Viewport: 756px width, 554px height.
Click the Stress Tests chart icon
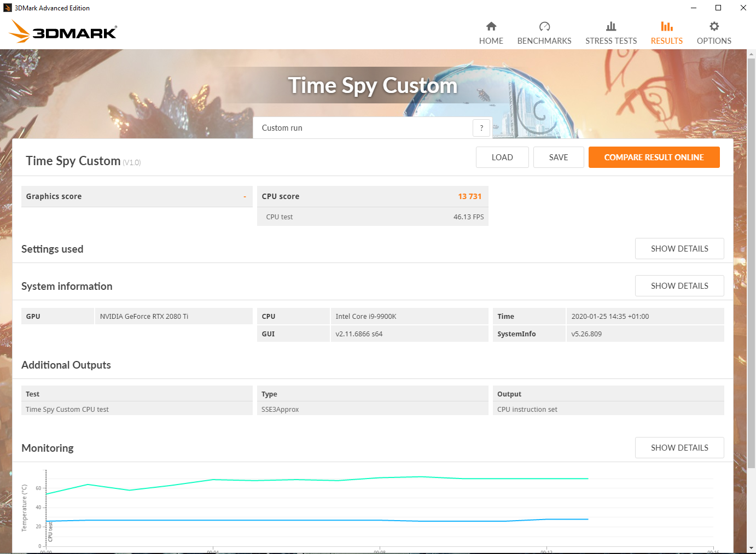tap(611, 26)
